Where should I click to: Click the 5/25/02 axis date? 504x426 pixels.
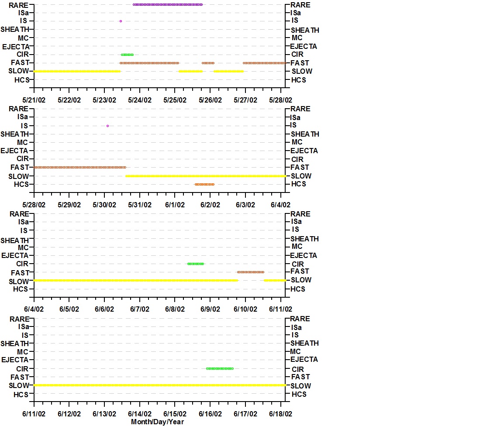click(175, 100)
